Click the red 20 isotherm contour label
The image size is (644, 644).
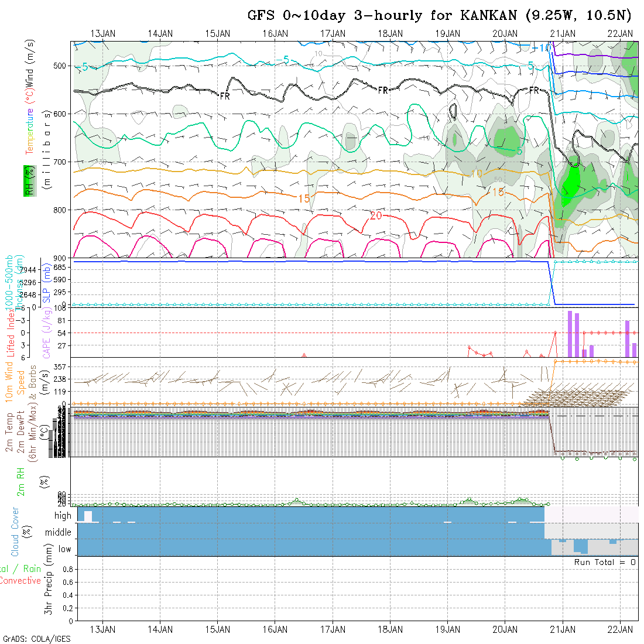(x=376, y=216)
